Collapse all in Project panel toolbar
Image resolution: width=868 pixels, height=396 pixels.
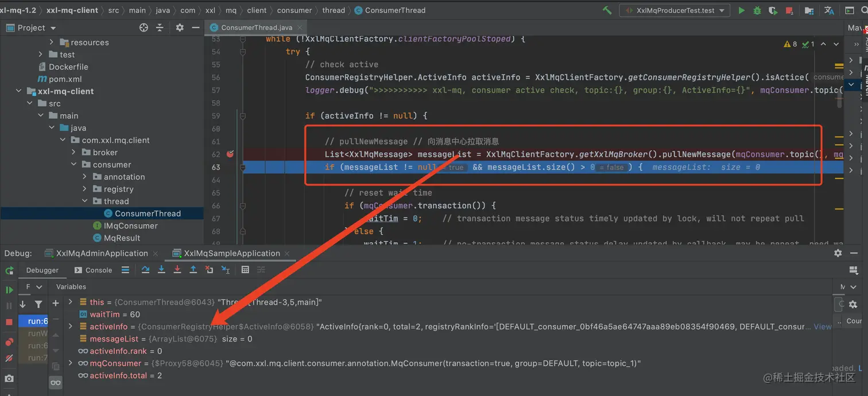point(160,28)
